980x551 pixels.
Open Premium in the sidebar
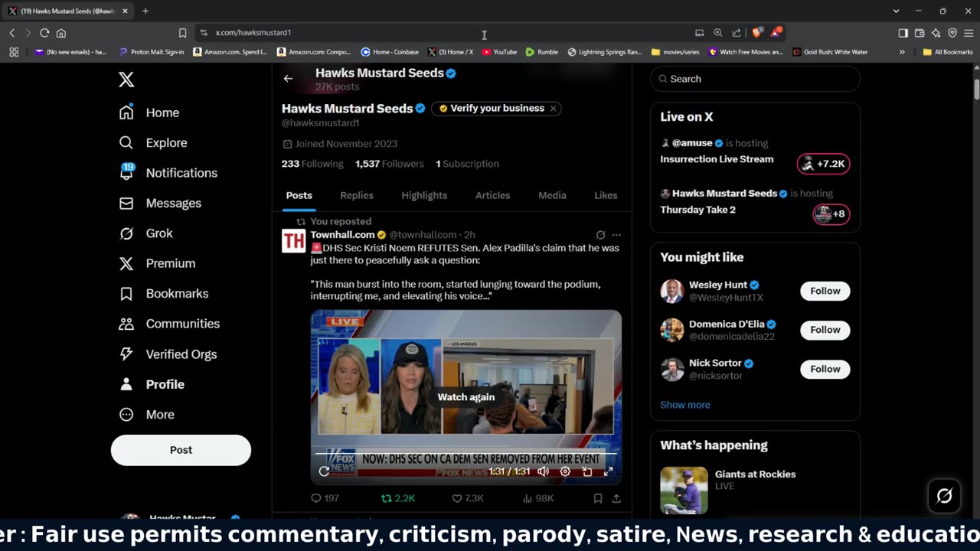point(157,263)
